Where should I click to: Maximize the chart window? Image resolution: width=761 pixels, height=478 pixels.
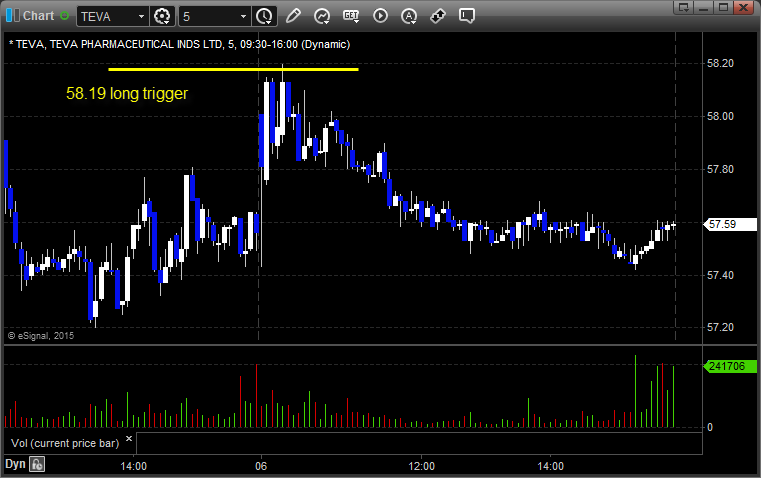tap(723, 7)
